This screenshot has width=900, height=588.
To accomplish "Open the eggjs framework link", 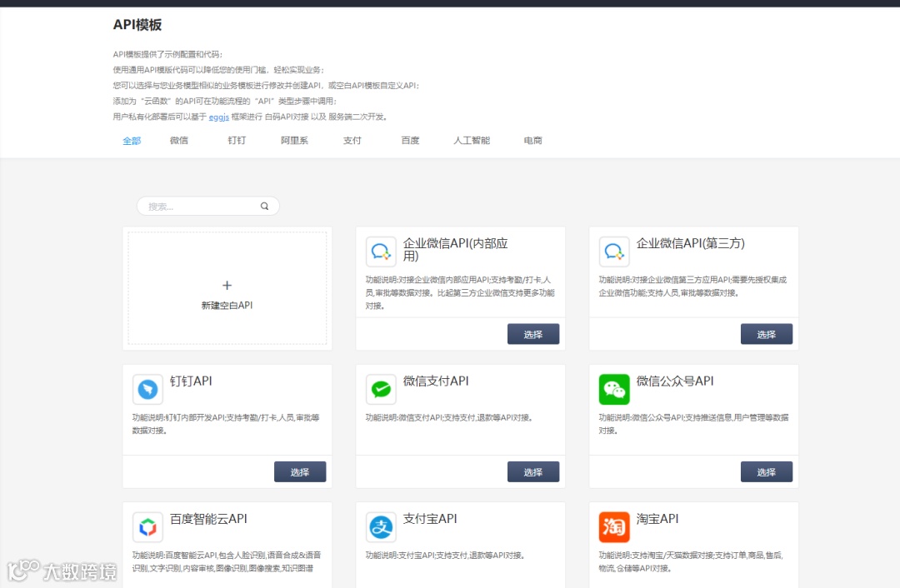I will pos(218,117).
